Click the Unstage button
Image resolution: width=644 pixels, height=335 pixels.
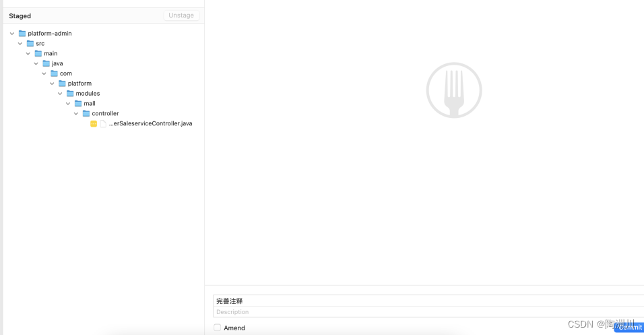(181, 16)
